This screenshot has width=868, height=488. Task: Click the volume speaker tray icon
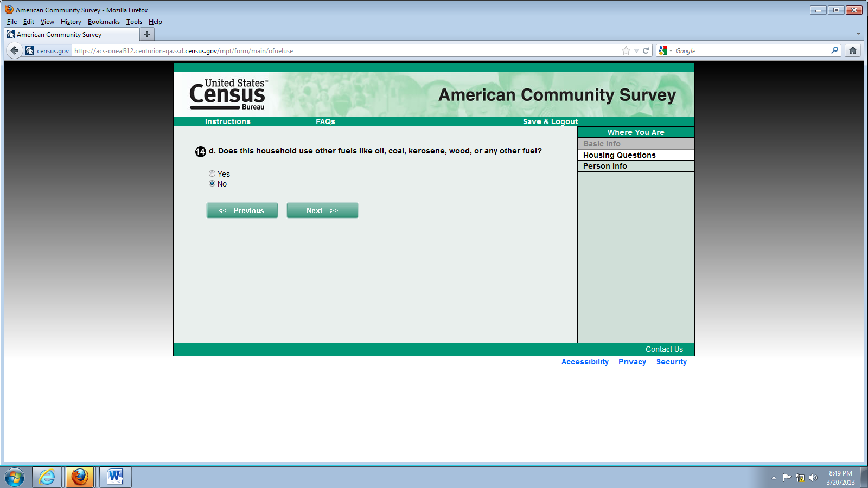(813, 477)
